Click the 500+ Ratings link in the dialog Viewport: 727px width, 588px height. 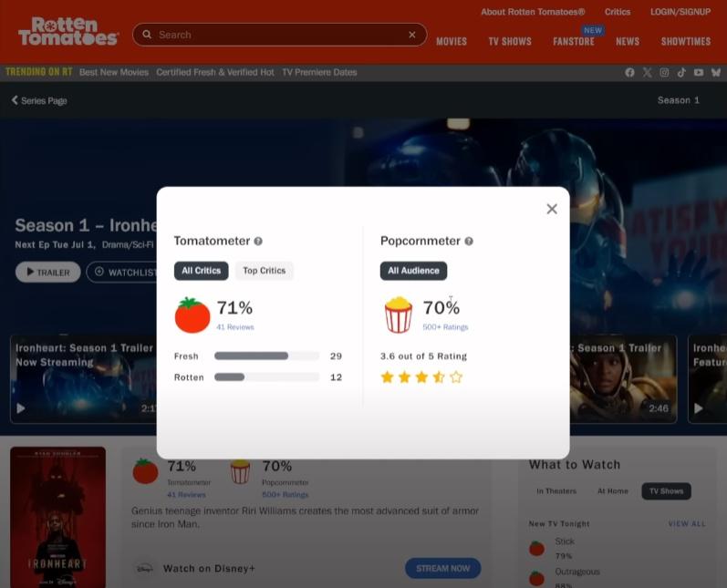[445, 327]
